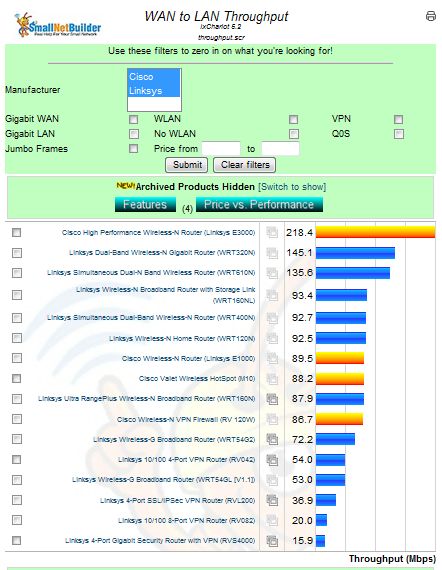Open details icon for WRT400N row
The image size is (442, 570).
tap(272, 318)
